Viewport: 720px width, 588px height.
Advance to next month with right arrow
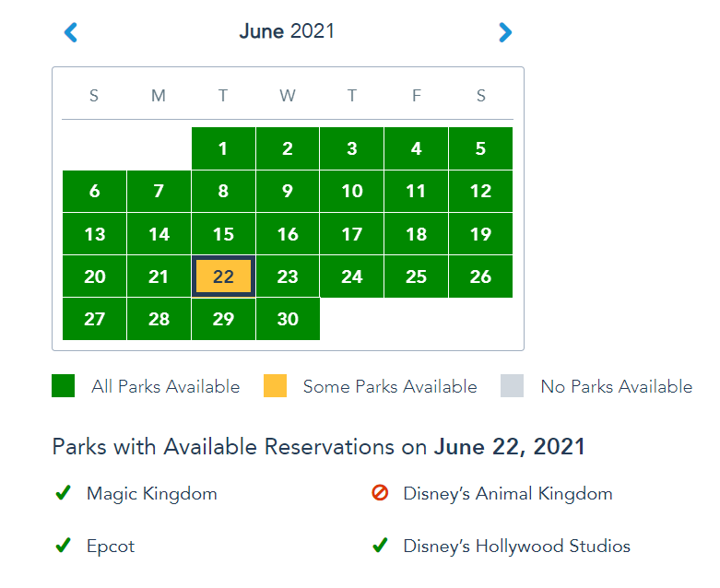504,32
